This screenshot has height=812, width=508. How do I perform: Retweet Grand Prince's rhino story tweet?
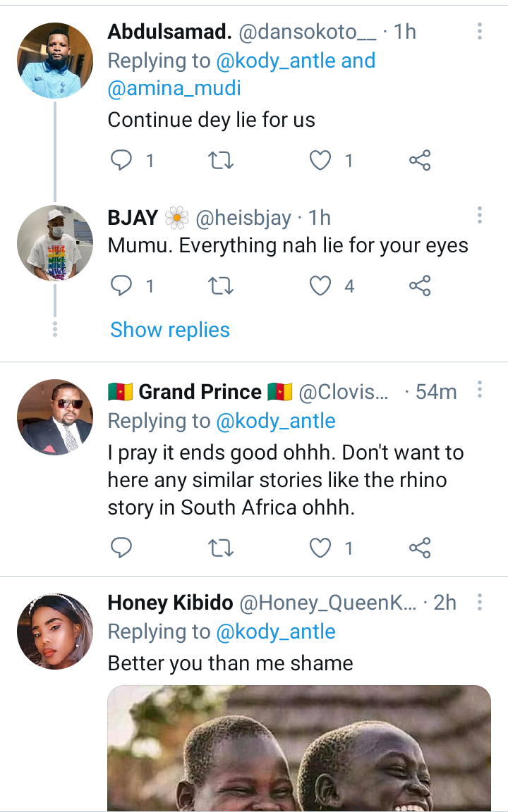(x=221, y=548)
